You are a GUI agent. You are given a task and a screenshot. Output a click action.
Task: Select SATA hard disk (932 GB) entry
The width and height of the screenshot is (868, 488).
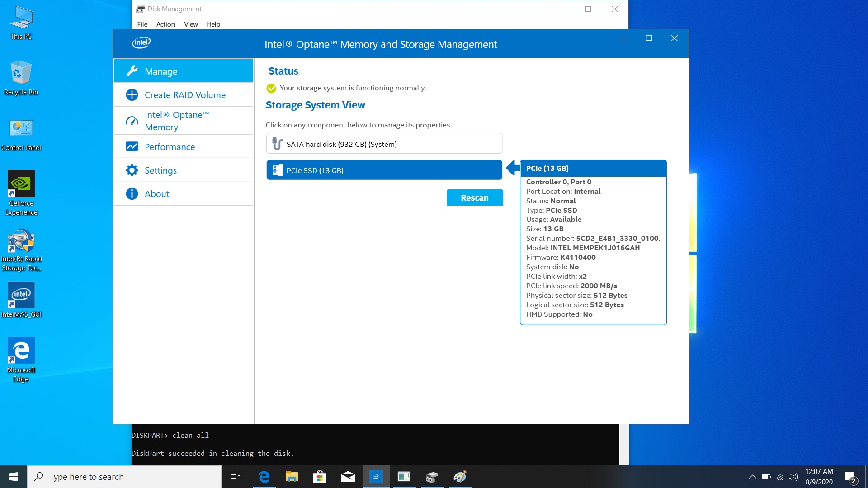tap(384, 144)
